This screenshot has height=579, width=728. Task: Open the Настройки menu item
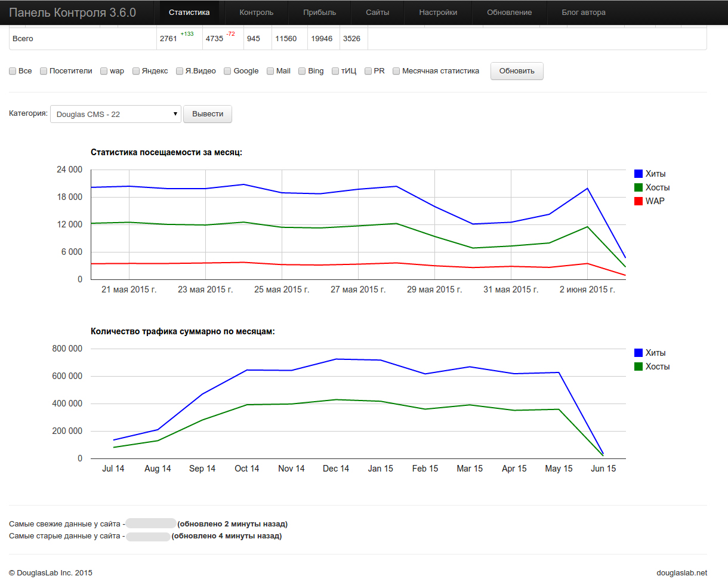pos(438,13)
